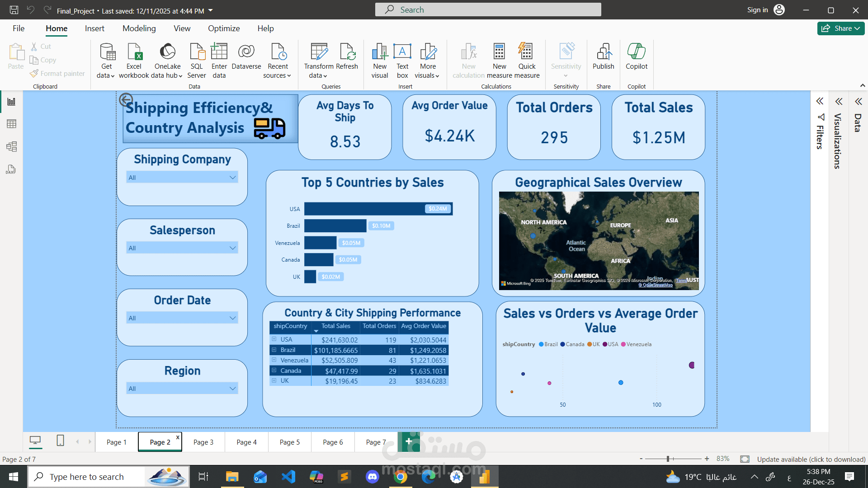Screen dimensions: 868x488
Task: Open the Modeling ribbon tab
Action: (139, 28)
